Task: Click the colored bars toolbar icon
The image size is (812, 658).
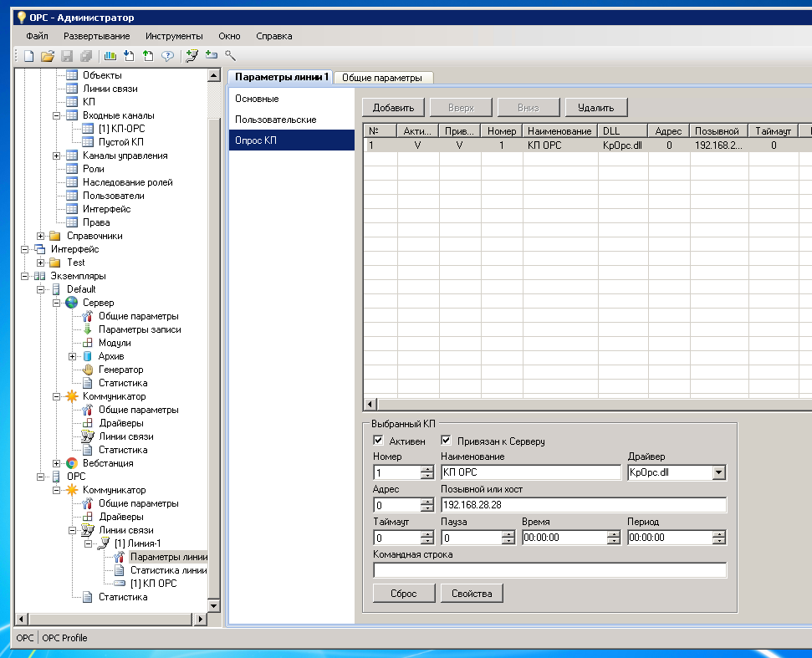Action: pos(110,56)
